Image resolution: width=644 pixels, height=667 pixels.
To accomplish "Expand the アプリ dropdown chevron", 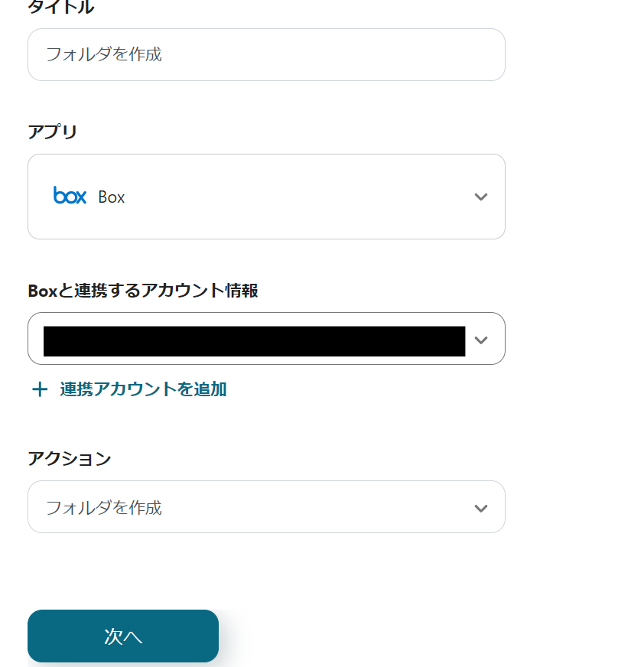I will [x=480, y=197].
